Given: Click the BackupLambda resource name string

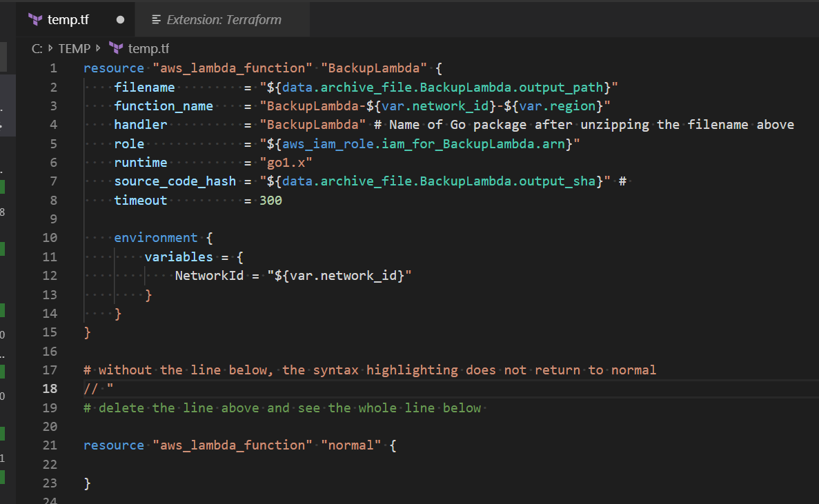Looking at the screenshot, I should (x=373, y=68).
